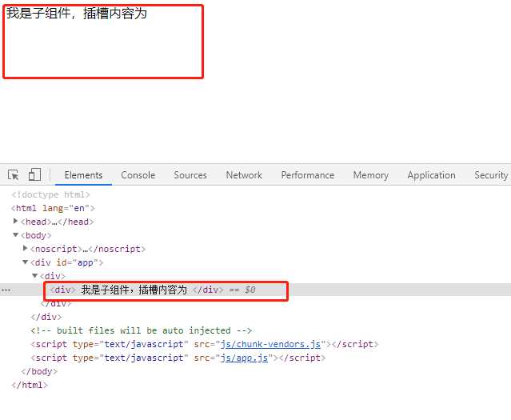The image size is (511, 420).
Task: Expand the head element node
Action: click(x=15, y=221)
